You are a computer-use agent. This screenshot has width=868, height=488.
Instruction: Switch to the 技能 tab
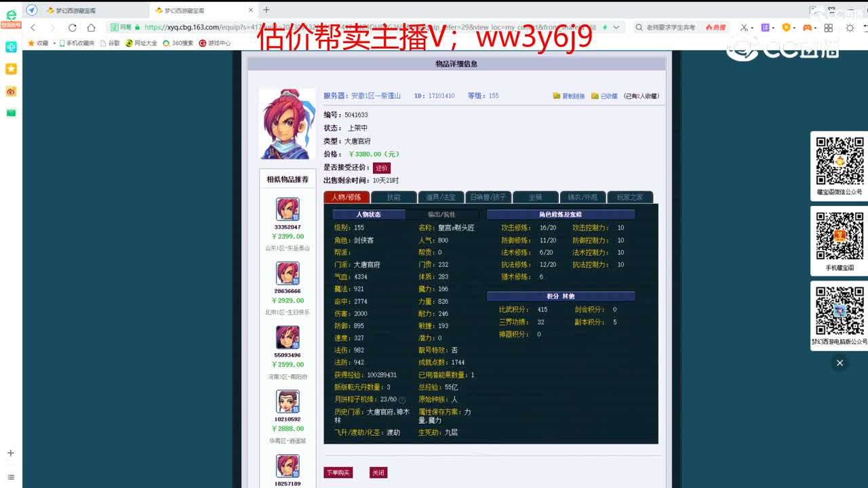[x=393, y=198]
